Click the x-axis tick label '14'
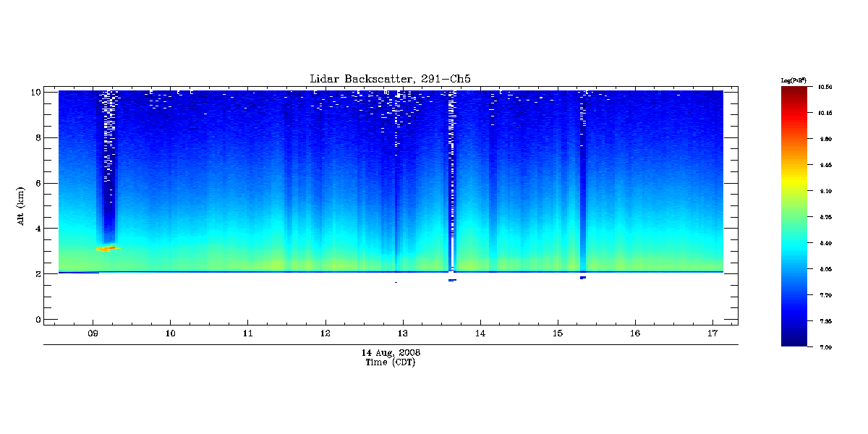 (x=480, y=333)
